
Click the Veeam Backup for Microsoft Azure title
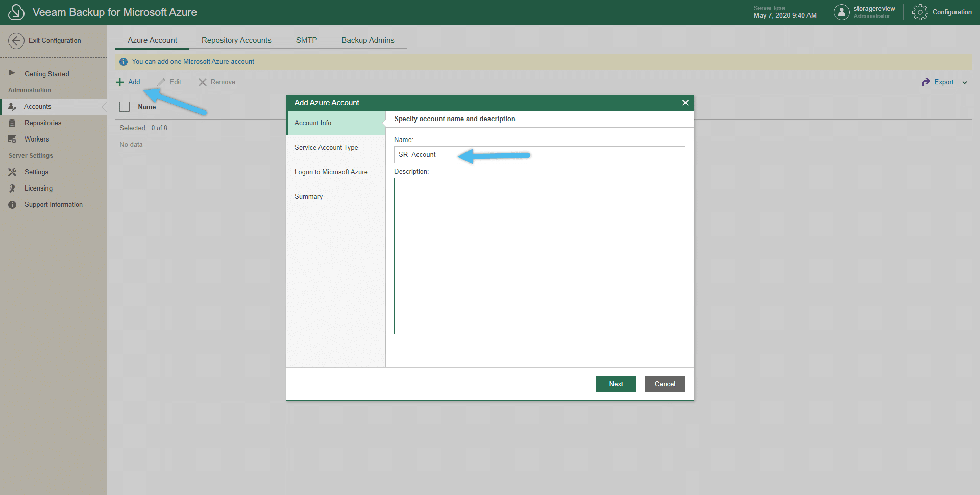(115, 12)
